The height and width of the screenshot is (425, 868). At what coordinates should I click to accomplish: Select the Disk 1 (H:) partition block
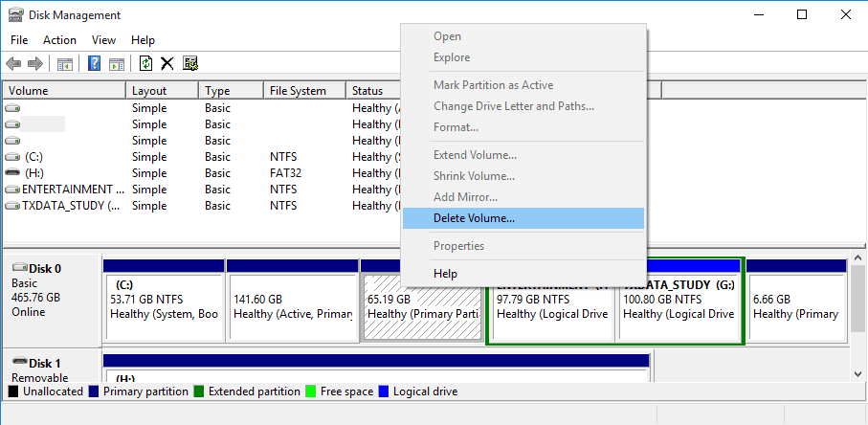point(376,368)
